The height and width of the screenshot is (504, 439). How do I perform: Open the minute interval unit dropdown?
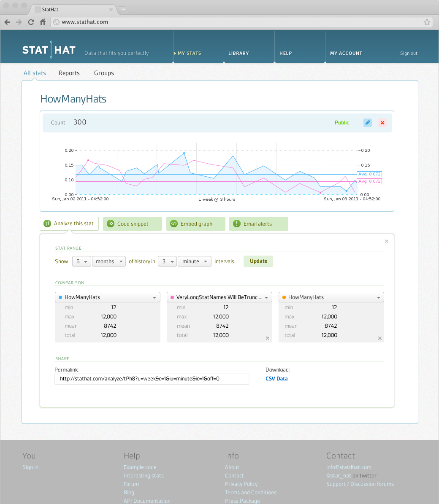195,261
